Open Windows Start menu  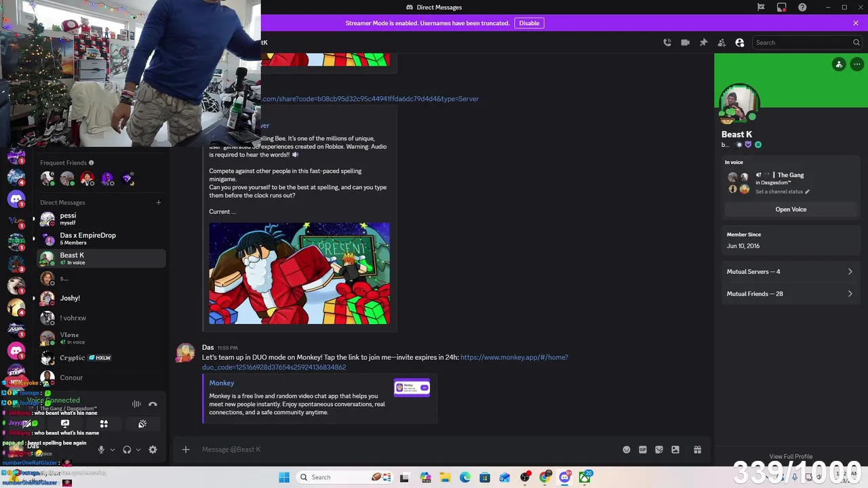coord(284,477)
